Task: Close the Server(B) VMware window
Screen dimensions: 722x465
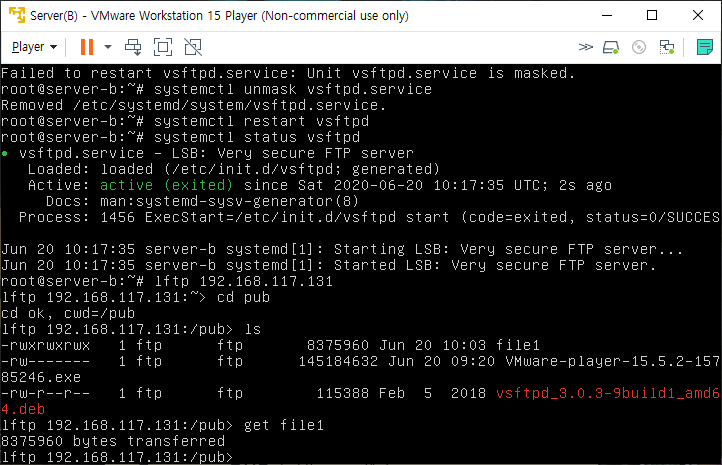Action: point(698,15)
